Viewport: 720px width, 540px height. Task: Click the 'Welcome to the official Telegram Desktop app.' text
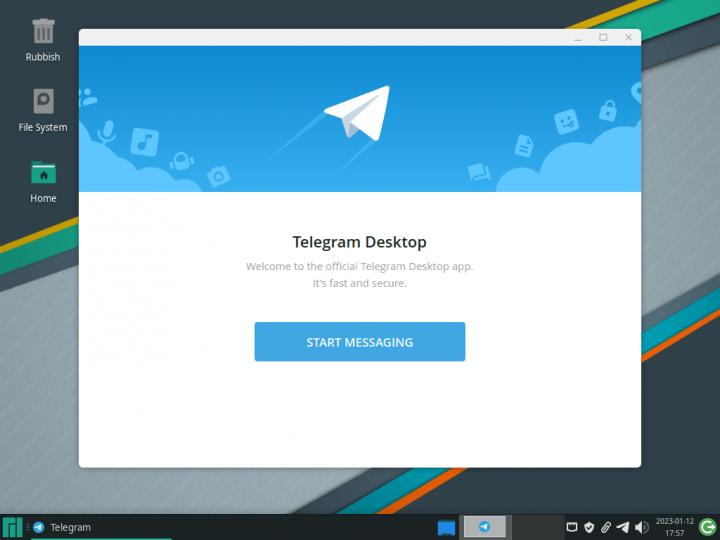click(x=360, y=266)
